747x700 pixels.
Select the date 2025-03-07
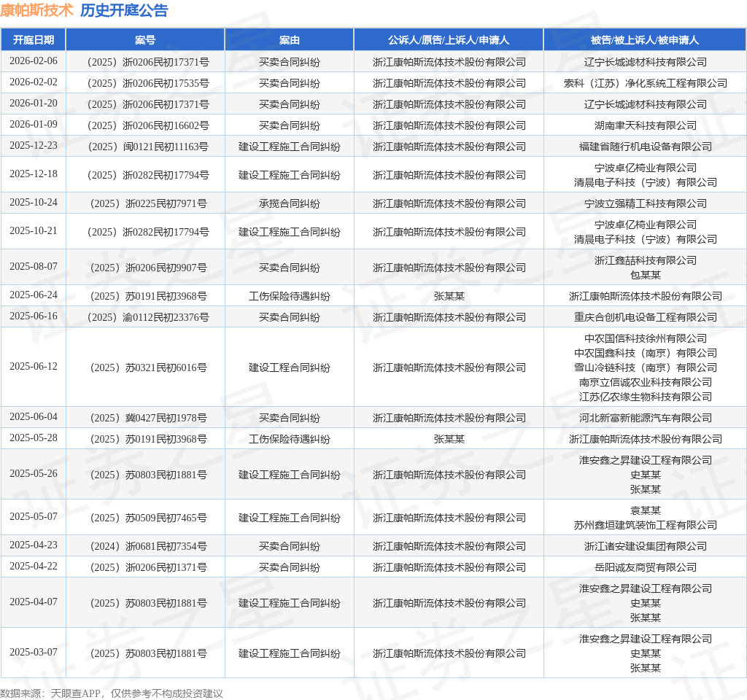click(34, 653)
